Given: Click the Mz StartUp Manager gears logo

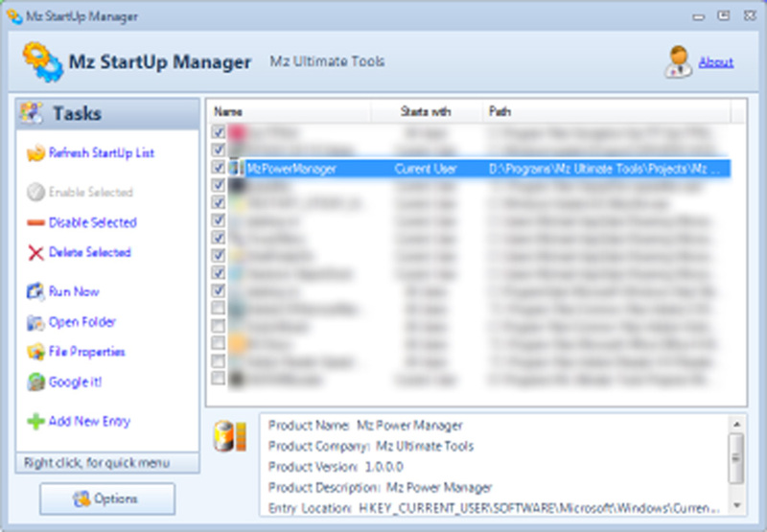Looking at the screenshot, I should pos(42,61).
